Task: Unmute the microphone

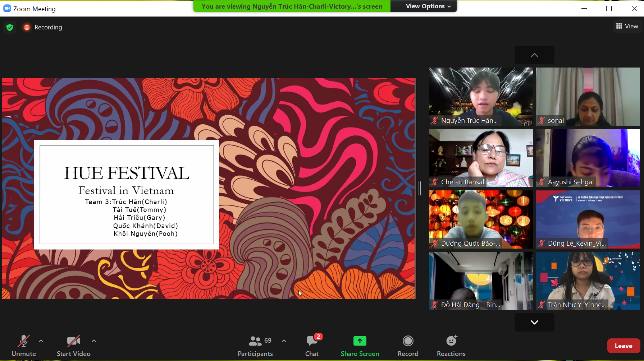Action: [x=24, y=341]
